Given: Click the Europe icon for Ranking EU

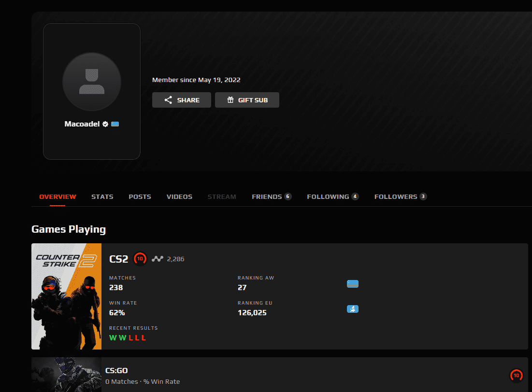Looking at the screenshot, I should 353,309.
